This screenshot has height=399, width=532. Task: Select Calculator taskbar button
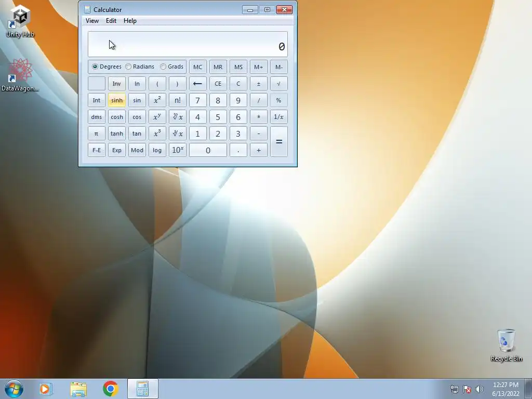pyautogui.click(x=143, y=389)
